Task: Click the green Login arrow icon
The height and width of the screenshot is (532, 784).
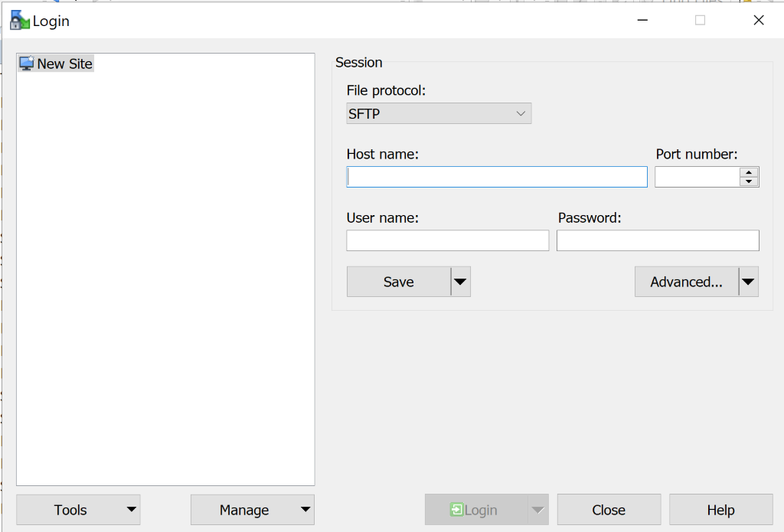Action: [x=456, y=510]
